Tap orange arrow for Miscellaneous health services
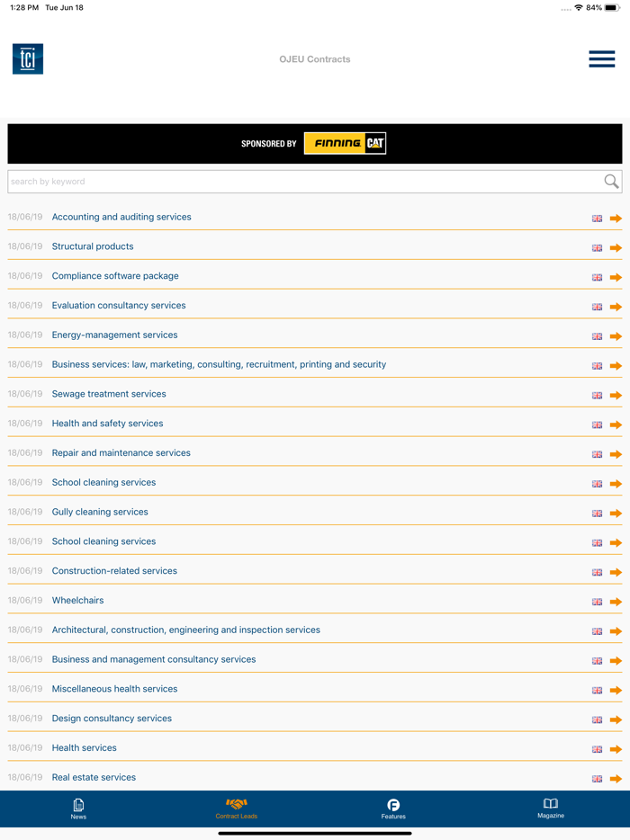 [x=616, y=690]
